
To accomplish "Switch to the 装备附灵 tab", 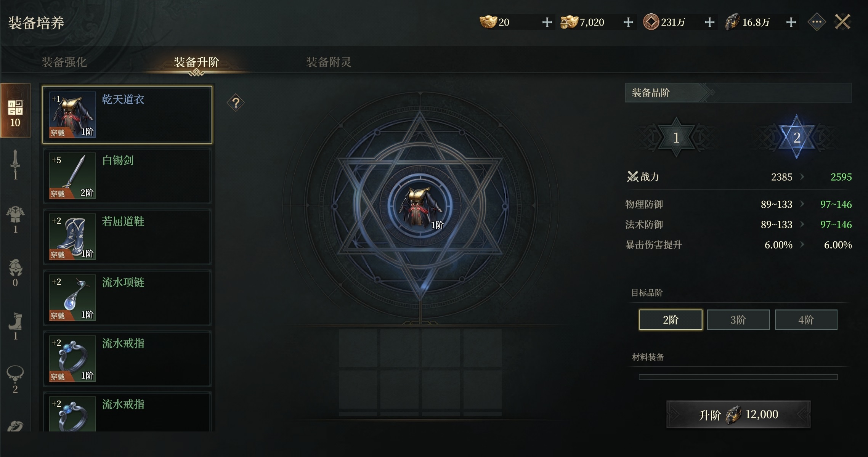I will point(329,62).
